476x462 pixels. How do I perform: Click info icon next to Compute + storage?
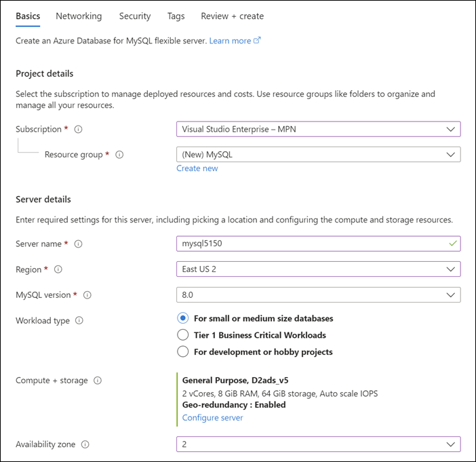(98, 381)
